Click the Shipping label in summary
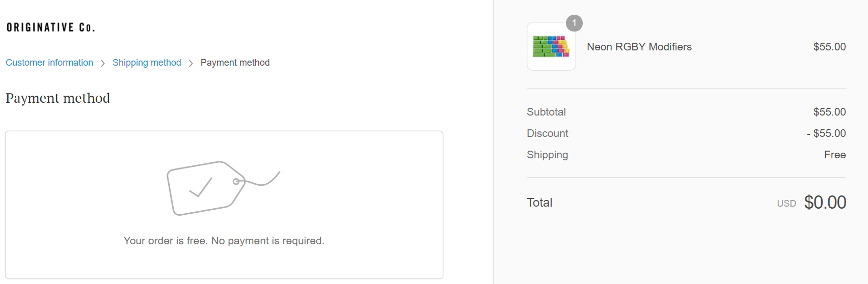 click(x=547, y=155)
